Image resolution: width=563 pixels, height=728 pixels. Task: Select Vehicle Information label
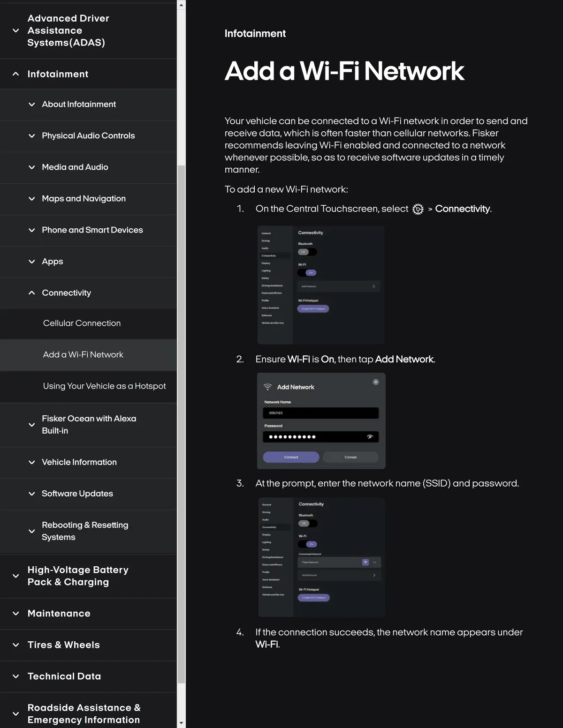tap(79, 462)
